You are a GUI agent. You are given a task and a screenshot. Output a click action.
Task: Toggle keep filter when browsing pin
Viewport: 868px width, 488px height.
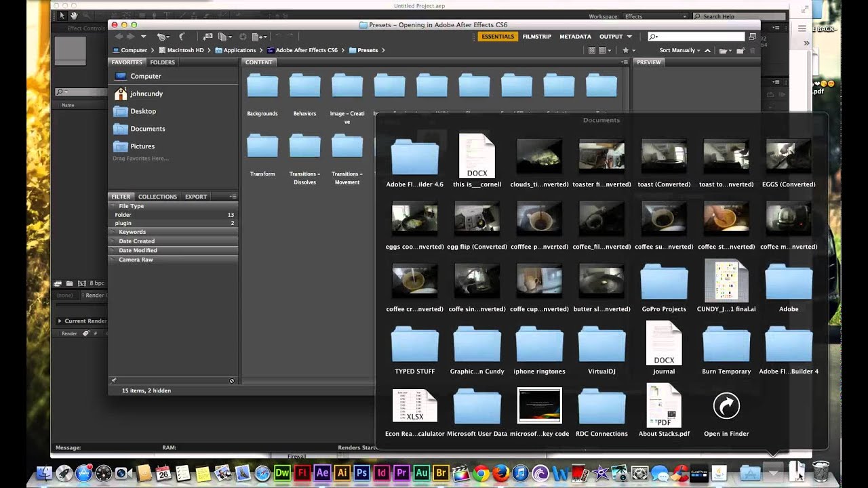click(113, 381)
